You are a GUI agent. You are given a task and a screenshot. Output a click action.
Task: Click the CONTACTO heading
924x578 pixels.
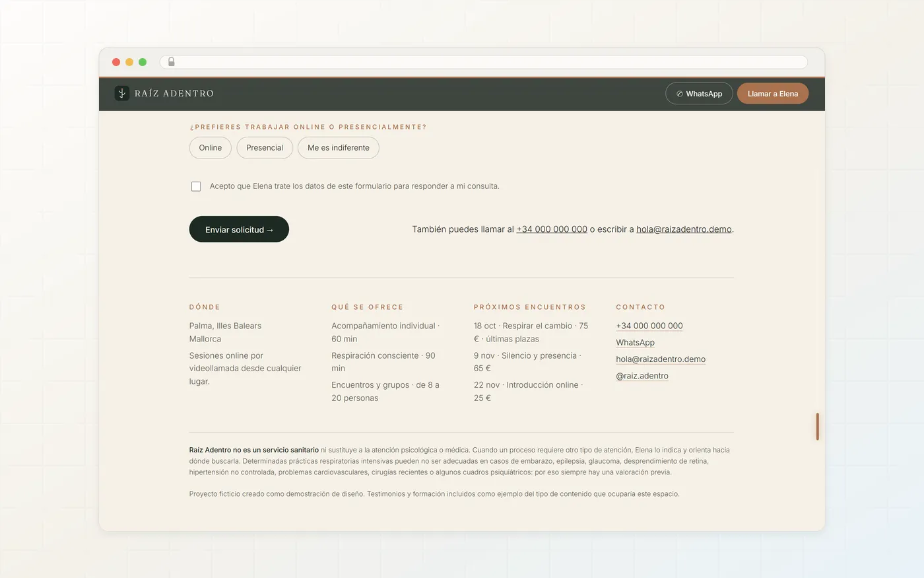[640, 307]
